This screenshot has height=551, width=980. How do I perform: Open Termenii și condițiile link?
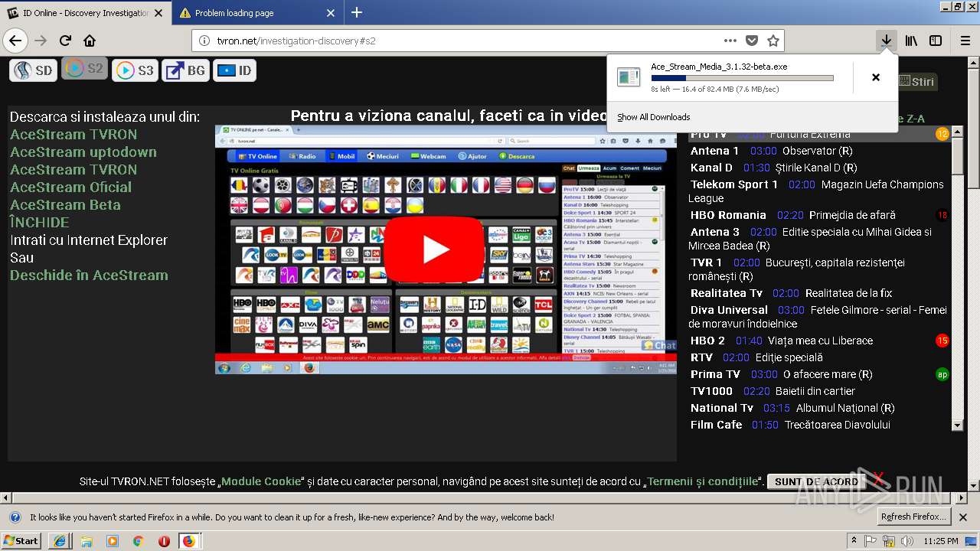coord(703,481)
